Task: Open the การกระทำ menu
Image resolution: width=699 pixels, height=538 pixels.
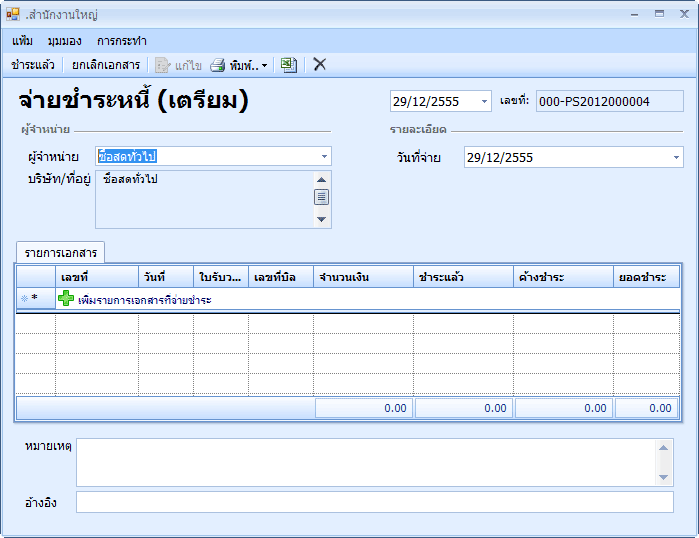Action: coord(122,41)
